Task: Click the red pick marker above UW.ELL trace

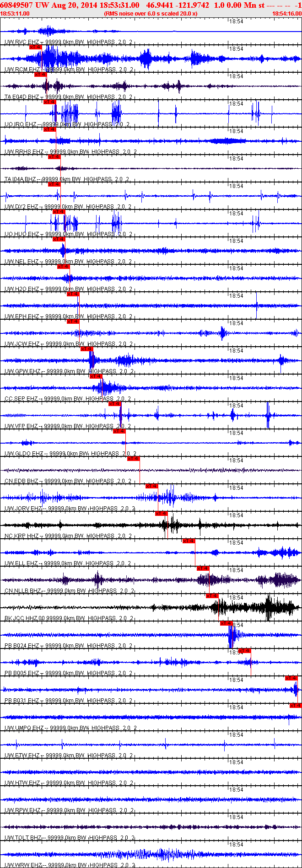Action: click(x=189, y=541)
